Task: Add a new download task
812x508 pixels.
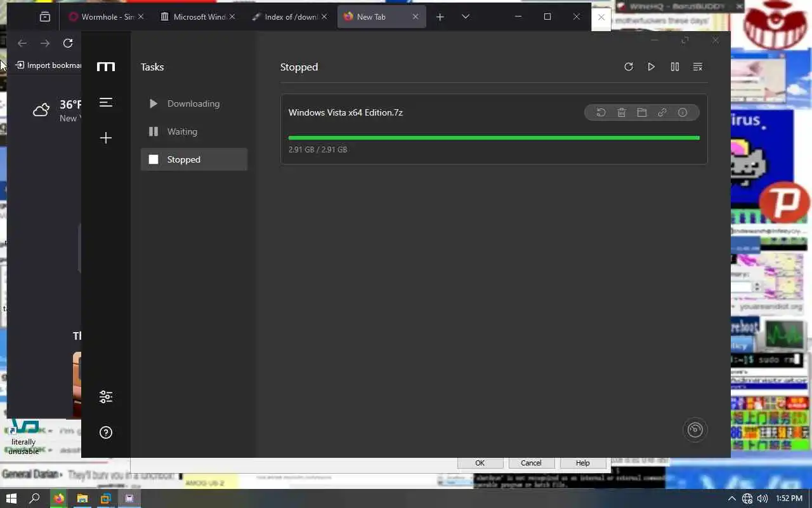Action: [x=106, y=138]
